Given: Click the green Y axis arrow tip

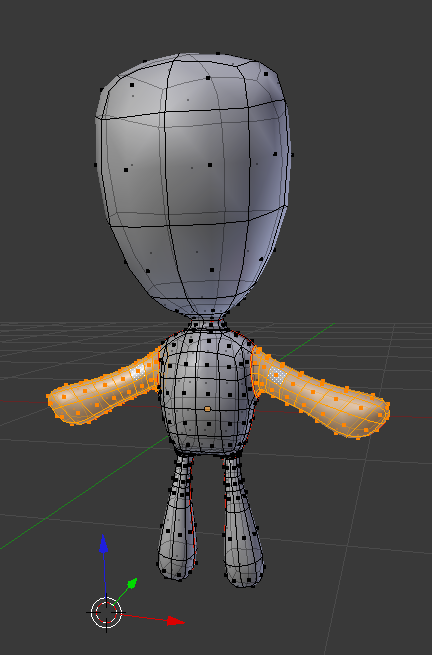Looking at the screenshot, I should tap(132, 583).
